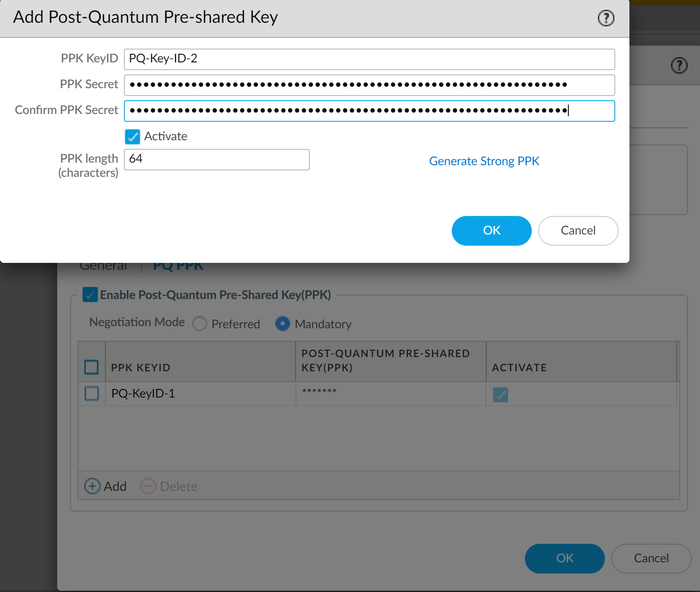Click into the PPK KeyID field
Screen dimensions: 700x592
click(x=369, y=59)
